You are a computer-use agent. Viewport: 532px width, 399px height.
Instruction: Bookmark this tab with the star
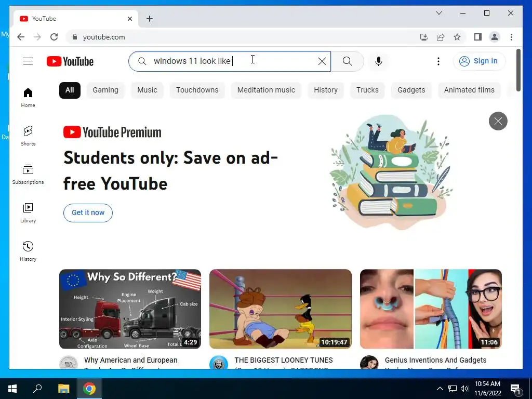(x=457, y=37)
